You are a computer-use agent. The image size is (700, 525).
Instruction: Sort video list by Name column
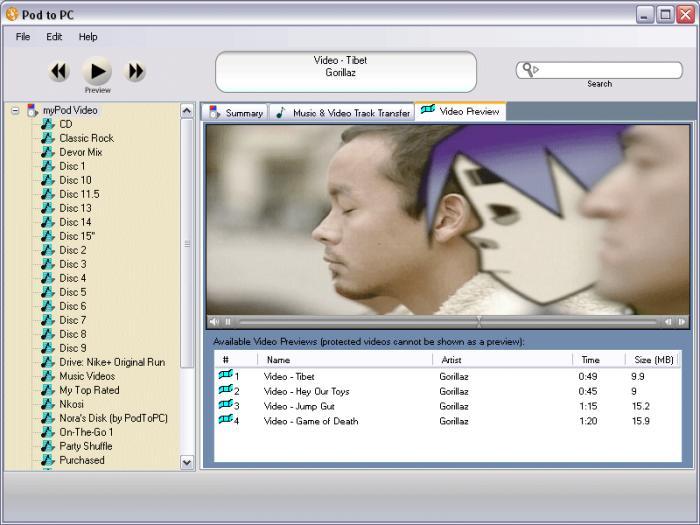(x=345, y=359)
